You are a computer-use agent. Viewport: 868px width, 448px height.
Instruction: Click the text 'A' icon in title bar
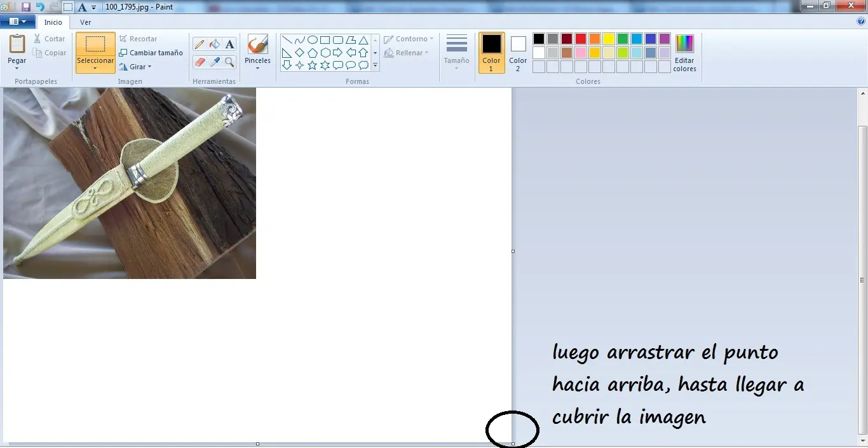coord(82,7)
